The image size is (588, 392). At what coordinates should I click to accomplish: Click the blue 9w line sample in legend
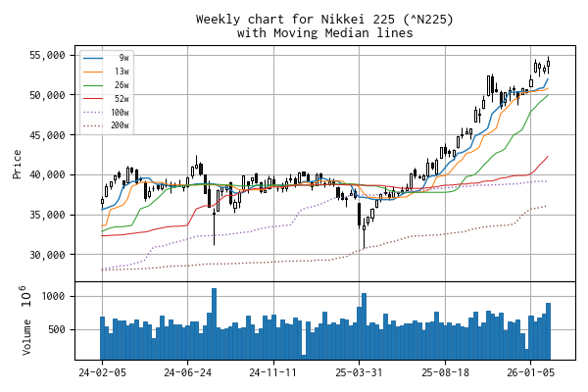click(x=93, y=58)
